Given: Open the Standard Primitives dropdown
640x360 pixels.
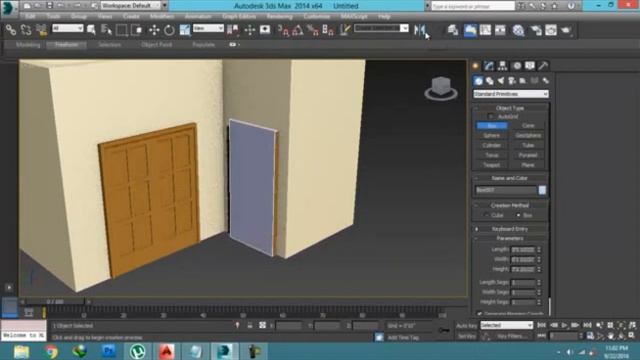Looking at the screenshot, I should coord(511,94).
